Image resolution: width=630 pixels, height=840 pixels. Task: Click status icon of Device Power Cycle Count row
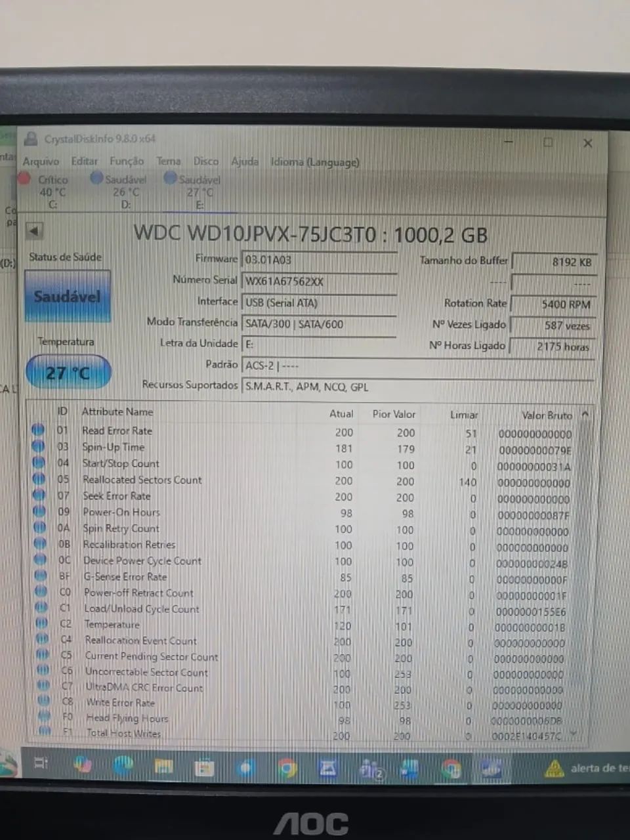click(x=41, y=559)
